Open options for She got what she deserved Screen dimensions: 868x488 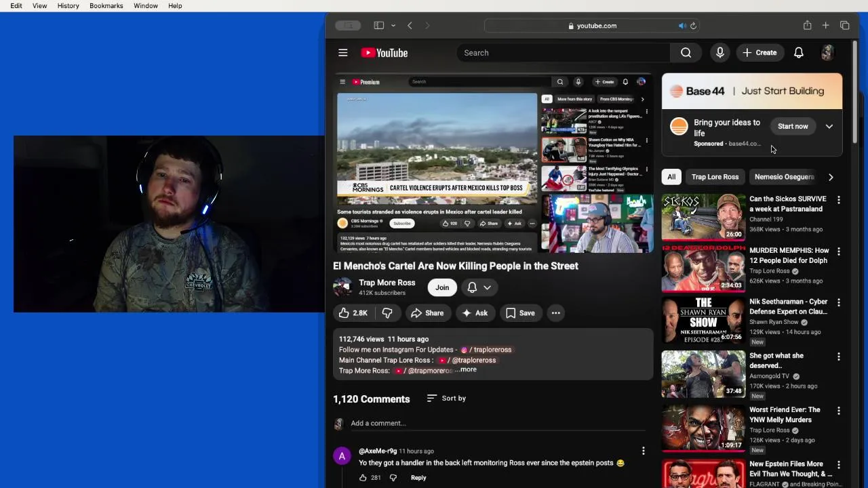click(x=839, y=357)
